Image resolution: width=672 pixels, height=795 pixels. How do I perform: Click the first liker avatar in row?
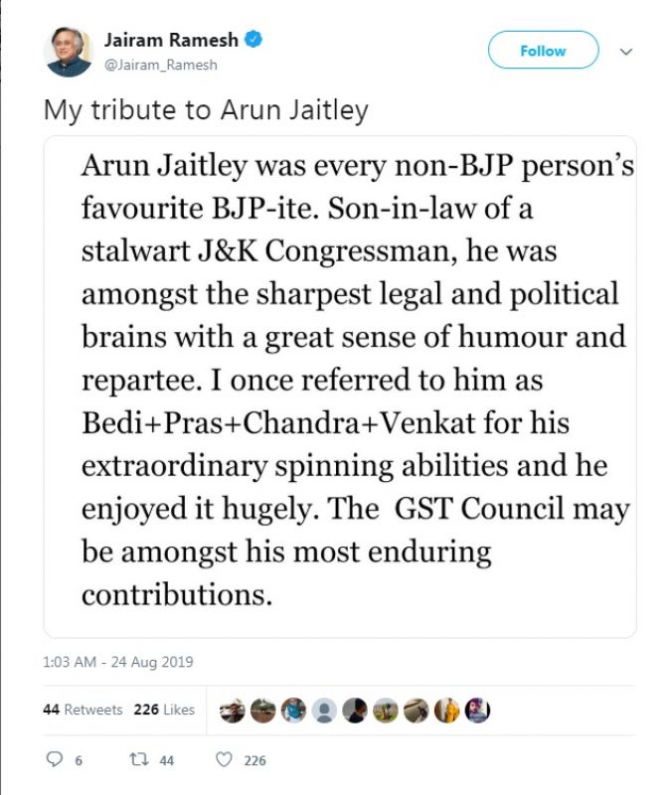coord(231,711)
